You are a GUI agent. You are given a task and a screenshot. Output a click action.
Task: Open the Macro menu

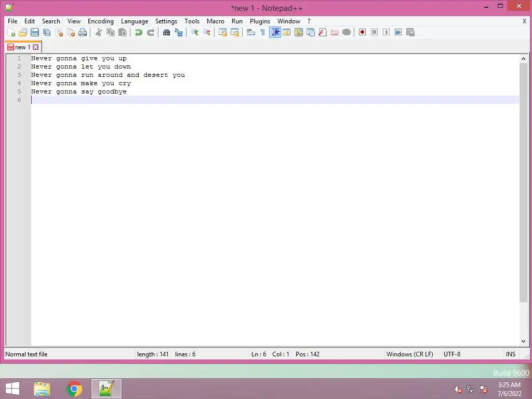216,21
